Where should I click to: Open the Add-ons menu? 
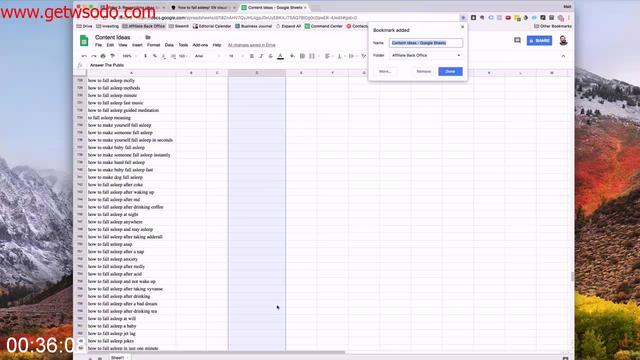pos(200,45)
